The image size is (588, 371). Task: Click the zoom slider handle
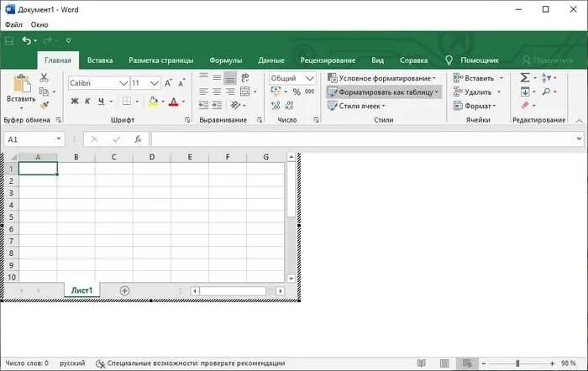pyautogui.click(x=517, y=363)
